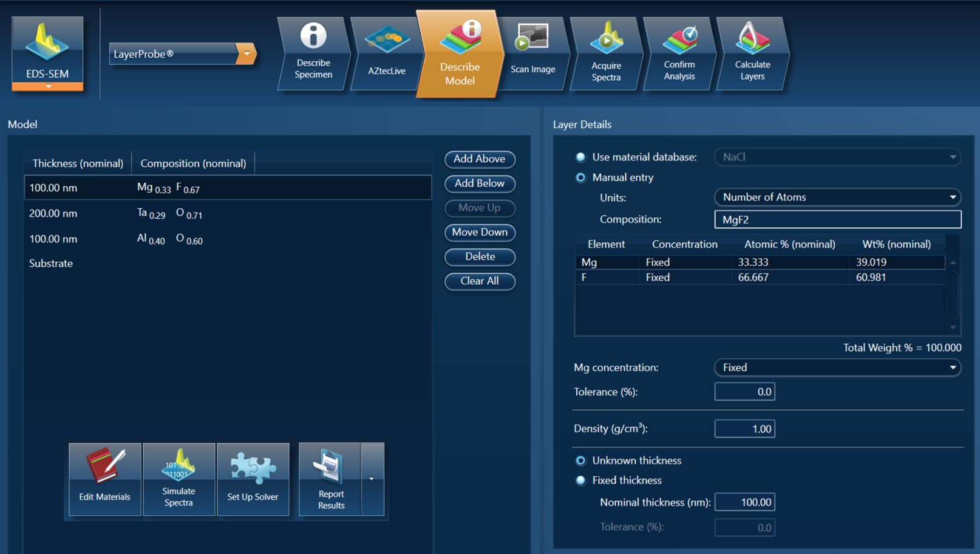Click the Move Down button
This screenshot has width=980, height=554.
tap(480, 232)
